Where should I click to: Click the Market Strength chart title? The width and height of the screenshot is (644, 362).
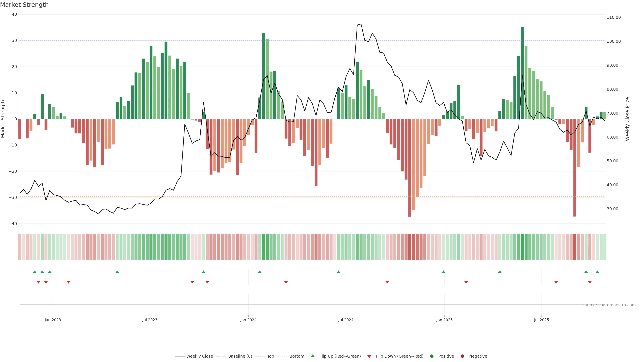click(24, 5)
